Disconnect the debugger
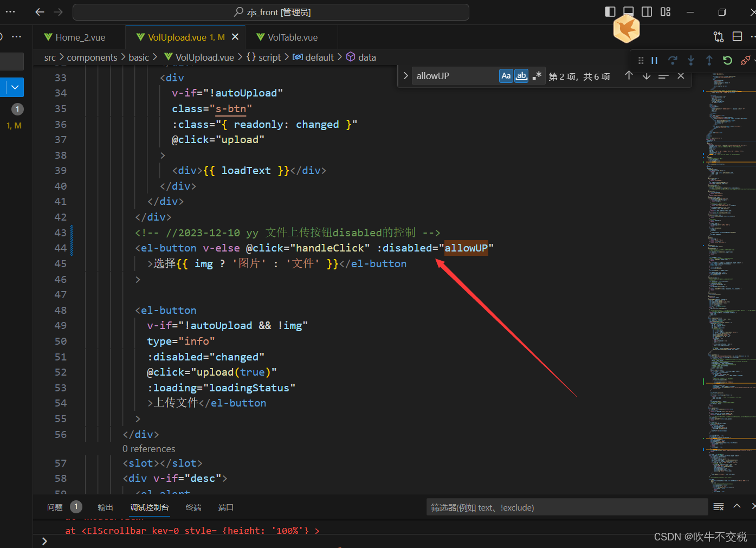Viewport: 756px width, 548px height. tap(745, 60)
